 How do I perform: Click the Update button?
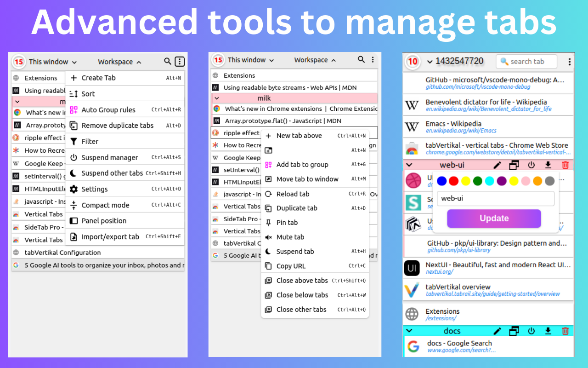click(494, 218)
